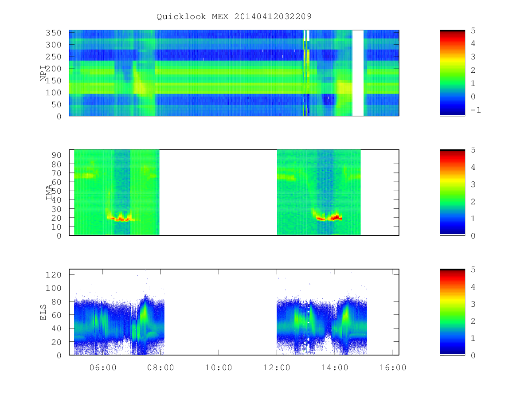Click the 2 label on the IMA colorbar
Image resolution: width=532 pixels, height=399 pixels.
473,201
